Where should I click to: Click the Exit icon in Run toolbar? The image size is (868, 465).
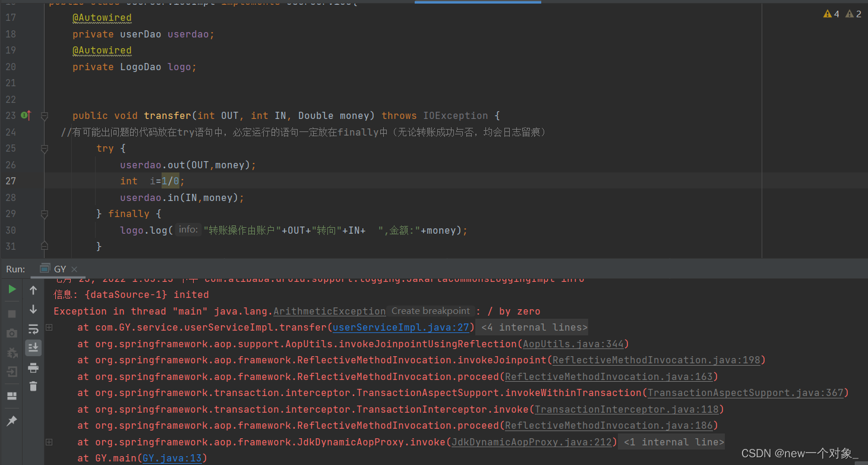point(12,372)
